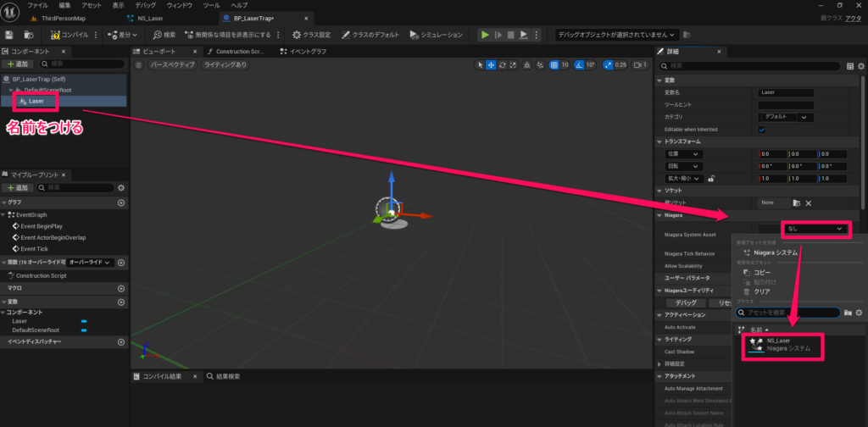Viewport: 868px width, 427px height.
Task: Toggle Editable when Inherited checkbox
Action: [x=762, y=130]
